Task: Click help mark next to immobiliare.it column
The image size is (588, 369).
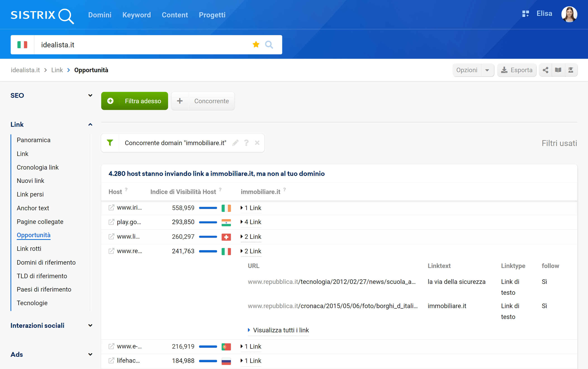Action: [x=285, y=189]
